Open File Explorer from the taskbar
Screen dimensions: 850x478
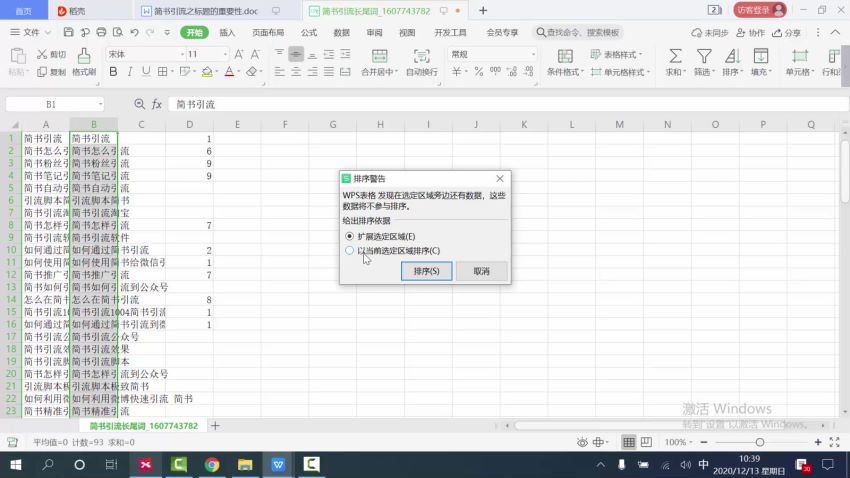click(x=245, y=465)
